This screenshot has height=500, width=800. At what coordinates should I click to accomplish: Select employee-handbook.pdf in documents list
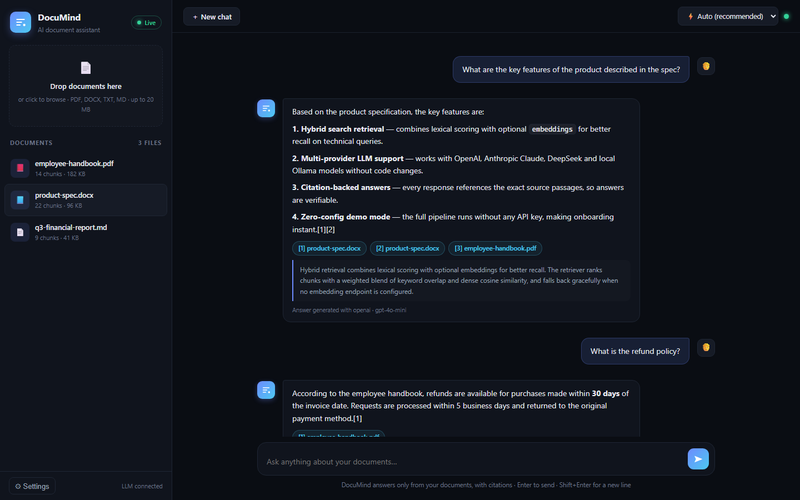coord(86,168)
